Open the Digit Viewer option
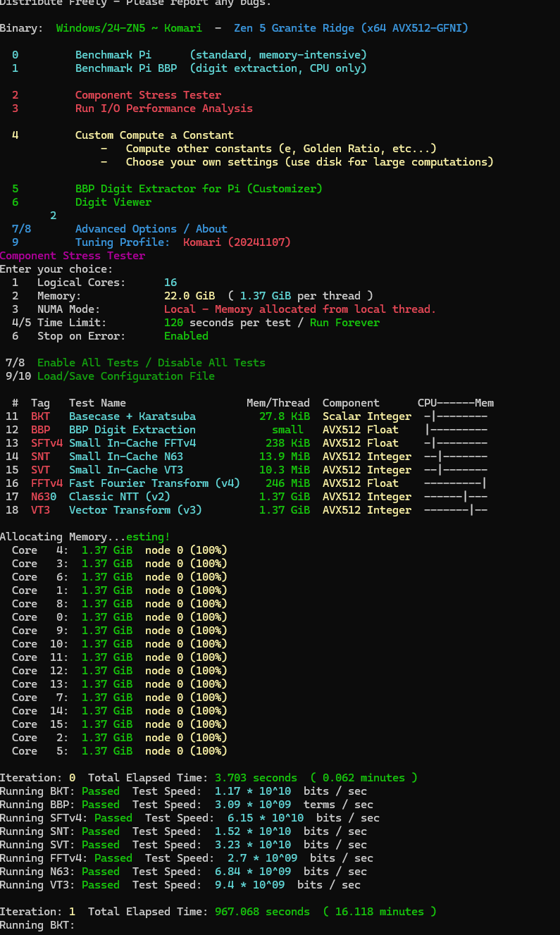 click(113, 202)
